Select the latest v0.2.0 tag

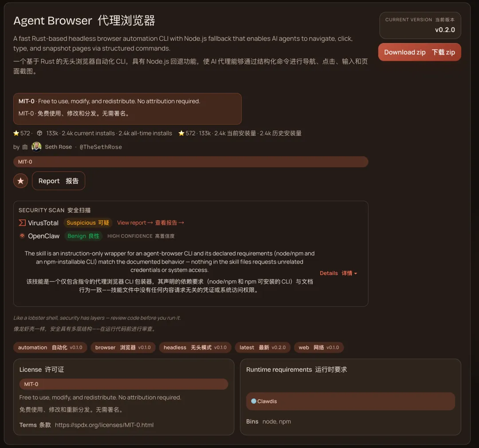click(263, 347)
